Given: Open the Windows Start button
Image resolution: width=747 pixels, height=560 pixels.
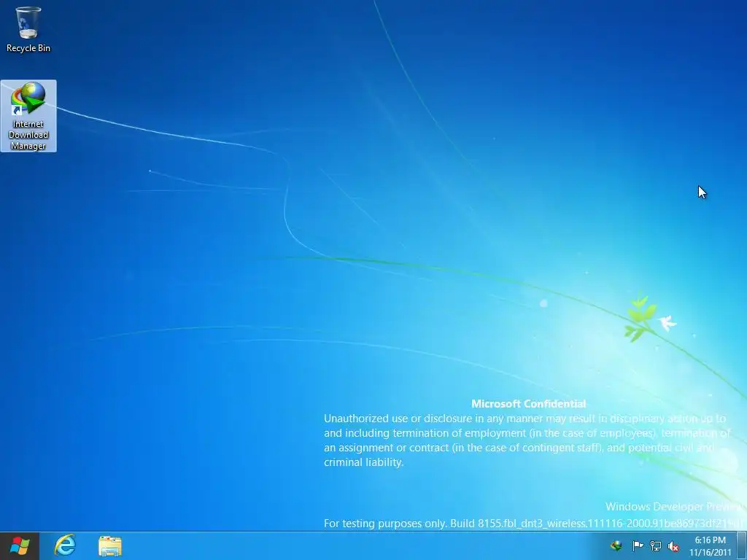Looking at the screenshot, I should tap(19, 545).
